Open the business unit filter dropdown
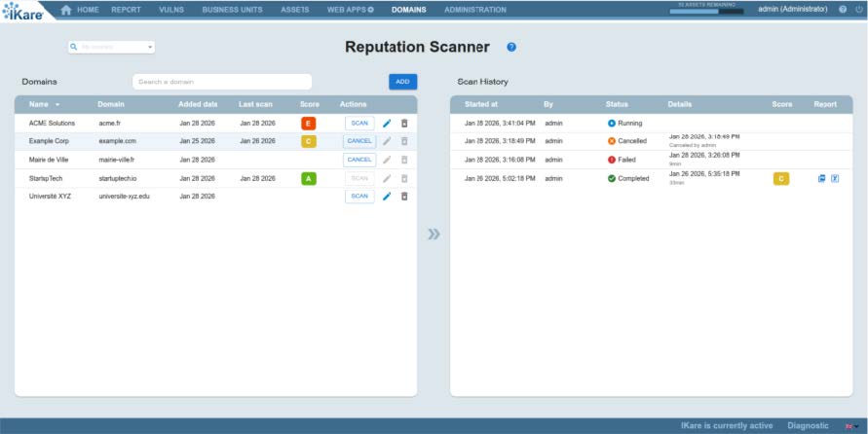 click(112, 47)
